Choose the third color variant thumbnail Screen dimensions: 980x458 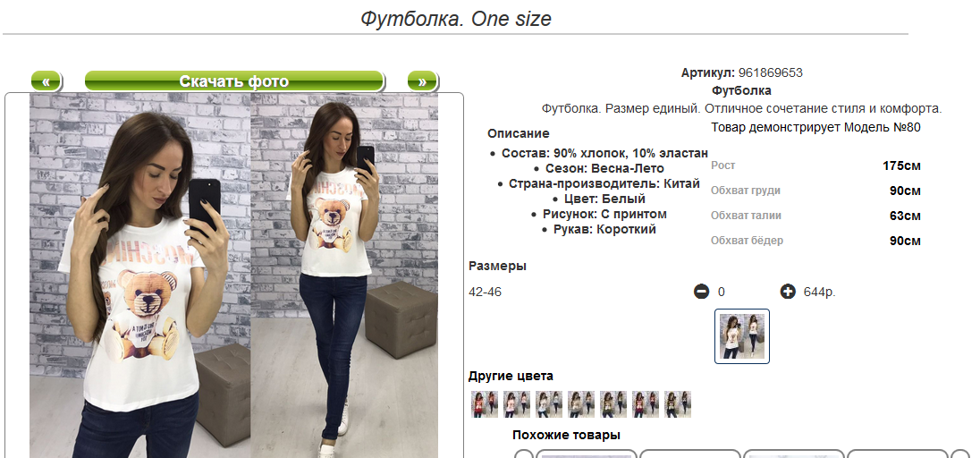click(549, 404)
